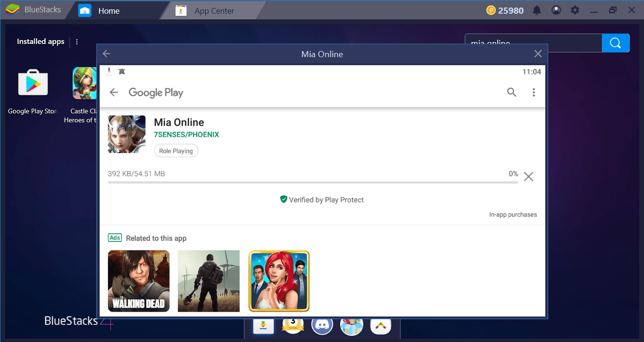Viewport: 644px width, 342px height.
Task: Click Related to this app heading
Action: click(156, 238)
